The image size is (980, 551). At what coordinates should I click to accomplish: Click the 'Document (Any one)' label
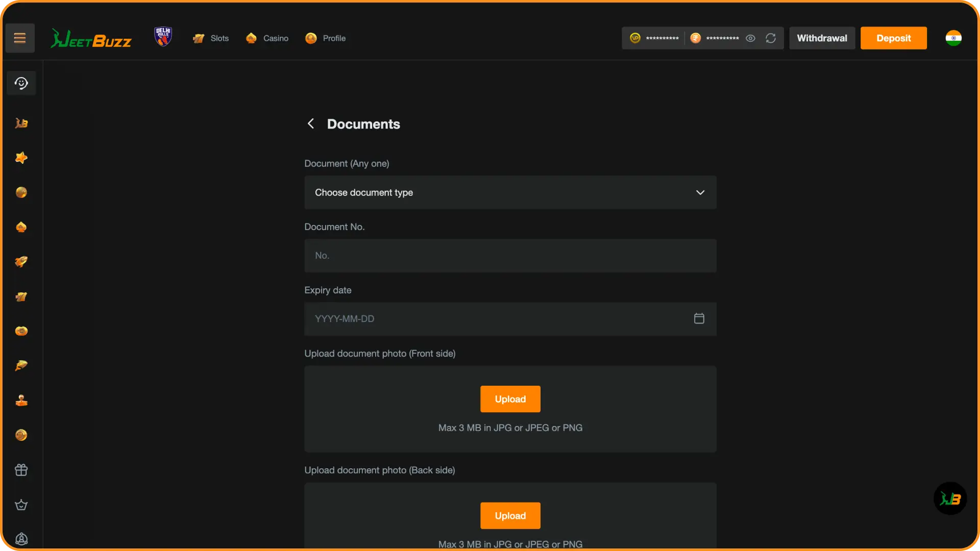347,164
